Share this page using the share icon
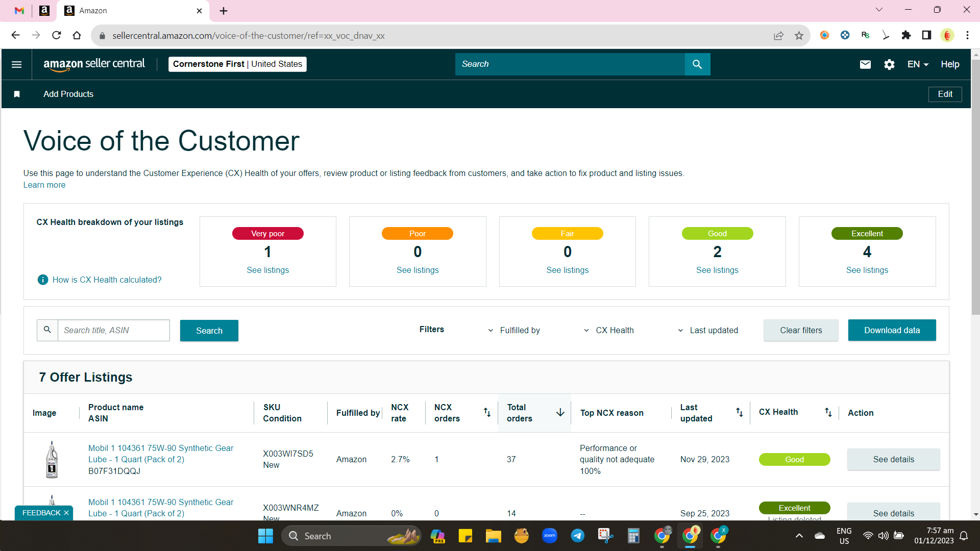The width and height of the screenshot is (980, 551). pyautogui.click(x=778, y=35)
